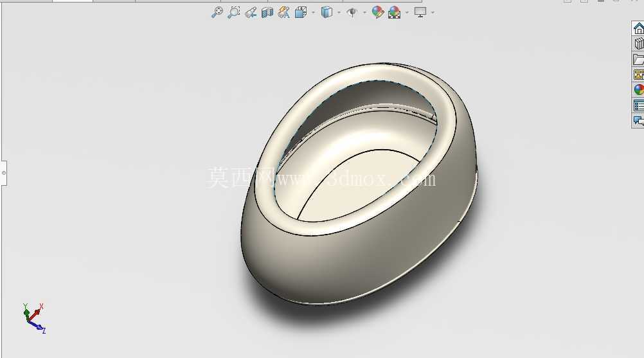The width and height of the screenshot is (644, 358).
Task: Open the Edit Appearance tool
Action: point(378,12)
